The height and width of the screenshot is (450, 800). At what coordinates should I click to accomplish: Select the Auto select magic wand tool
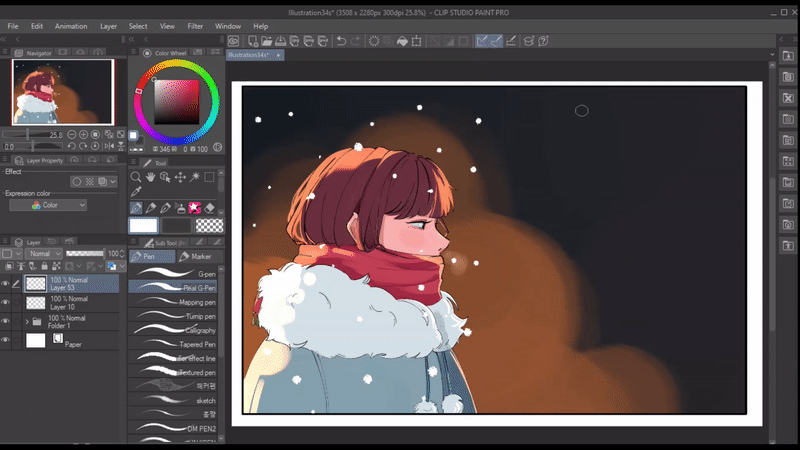click(195, 177)
